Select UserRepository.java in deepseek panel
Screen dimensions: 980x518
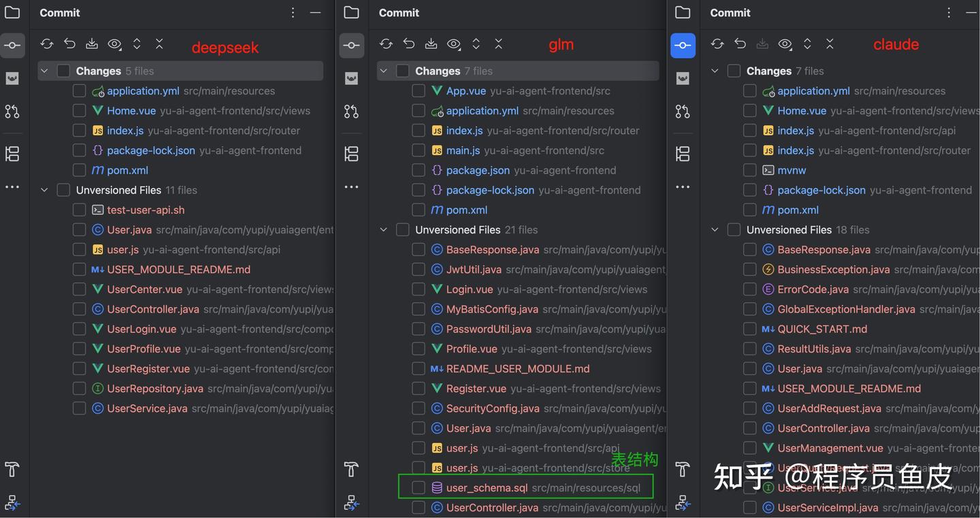click(x=155, y=389)
